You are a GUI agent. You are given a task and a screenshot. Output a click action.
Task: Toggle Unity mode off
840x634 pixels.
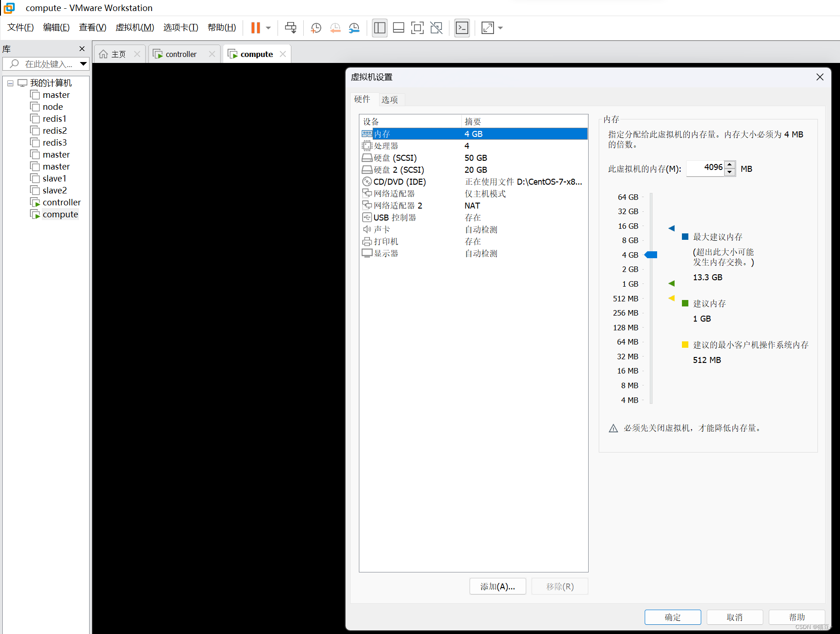click(x=436, y=28)
